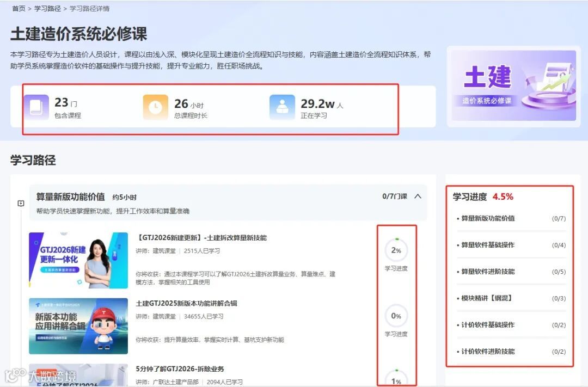The width and height of the screenshot is (588, 387).
Task: Click 学习路径详情 breadcrumb text
Action: (89, 8)
